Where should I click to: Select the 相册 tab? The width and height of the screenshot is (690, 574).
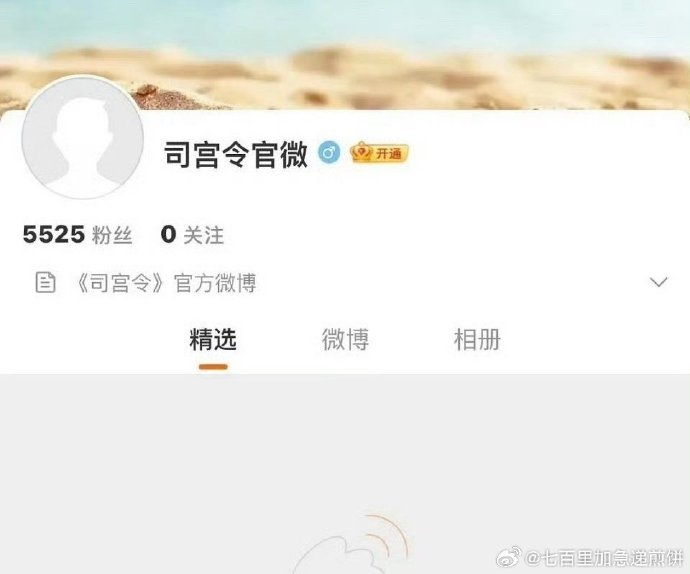[477, 339]
